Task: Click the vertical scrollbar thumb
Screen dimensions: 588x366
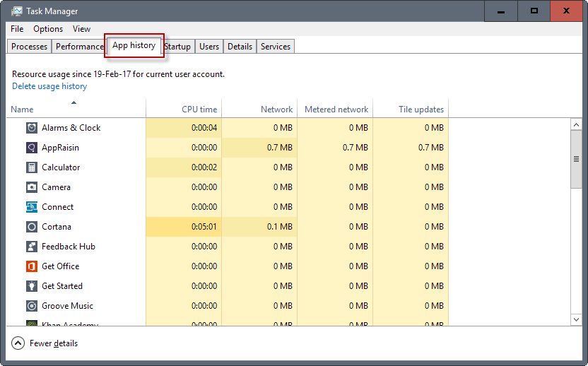Action: click(x=577, y=160)
